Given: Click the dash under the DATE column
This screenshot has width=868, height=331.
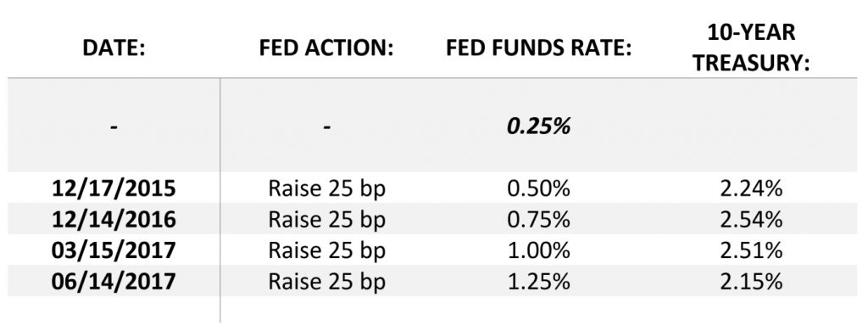Looking at the screenshot, I should tap(114, 128).
